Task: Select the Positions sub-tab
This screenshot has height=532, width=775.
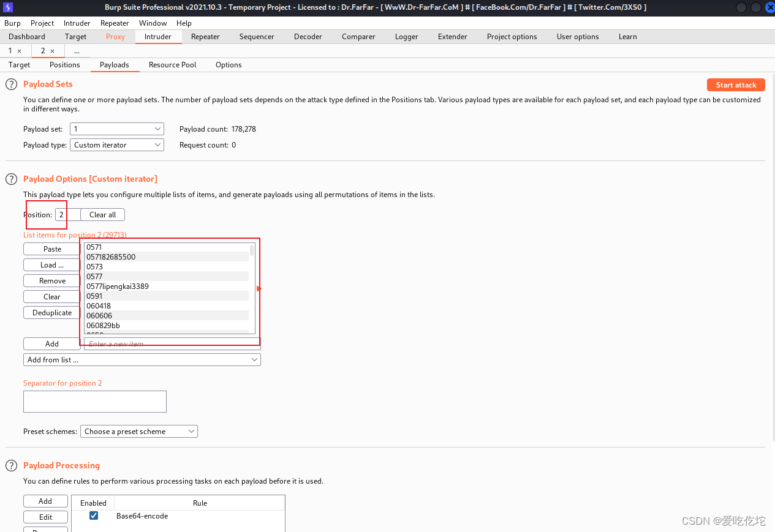Action: coord(65,65)
